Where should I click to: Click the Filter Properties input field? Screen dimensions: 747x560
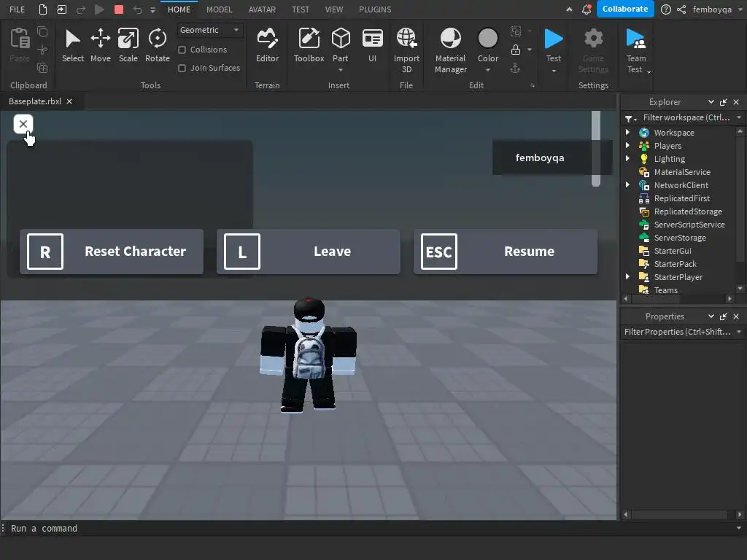677,332
